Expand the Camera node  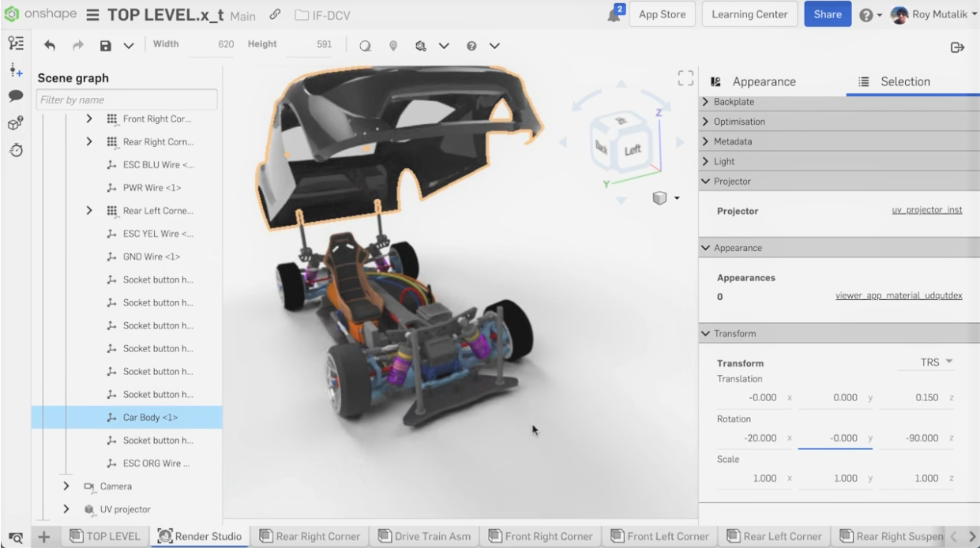coord(67,486)
